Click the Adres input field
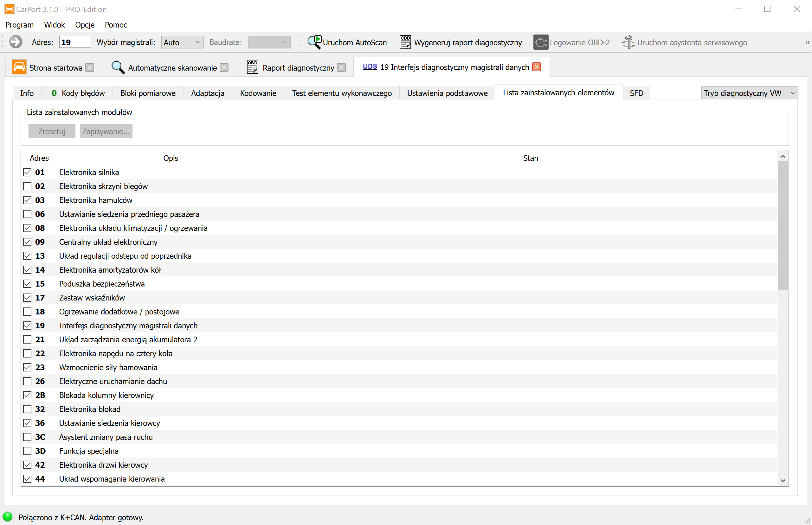The height and width of the screenshot is (525, 812). click(x=75, y=42)
